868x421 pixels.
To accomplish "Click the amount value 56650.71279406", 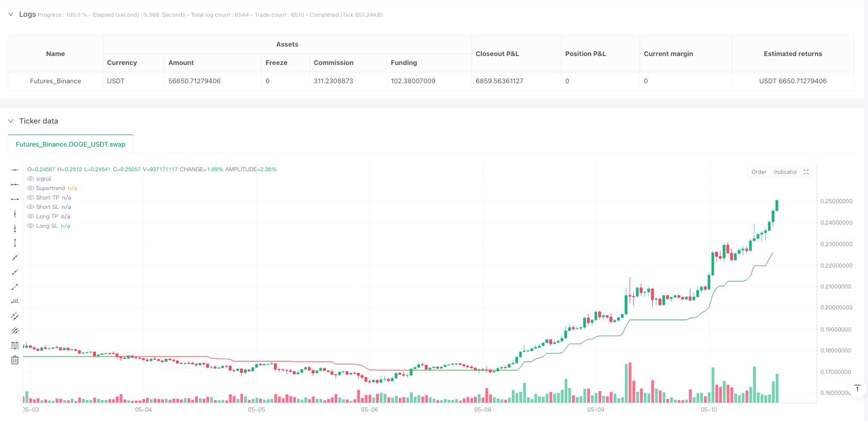I will tap(194, 81).
